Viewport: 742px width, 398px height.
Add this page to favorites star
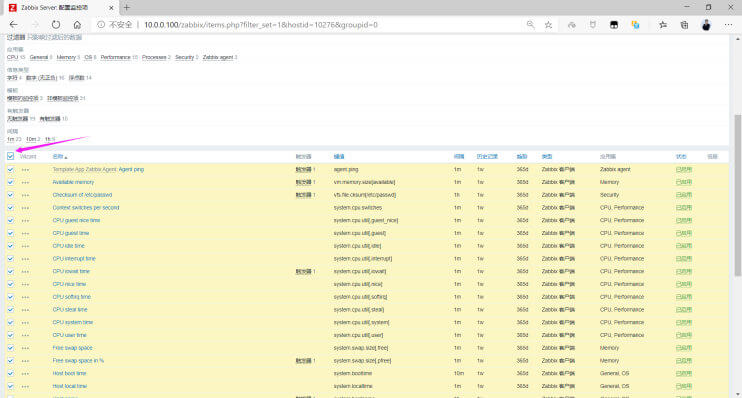(548, 25)
